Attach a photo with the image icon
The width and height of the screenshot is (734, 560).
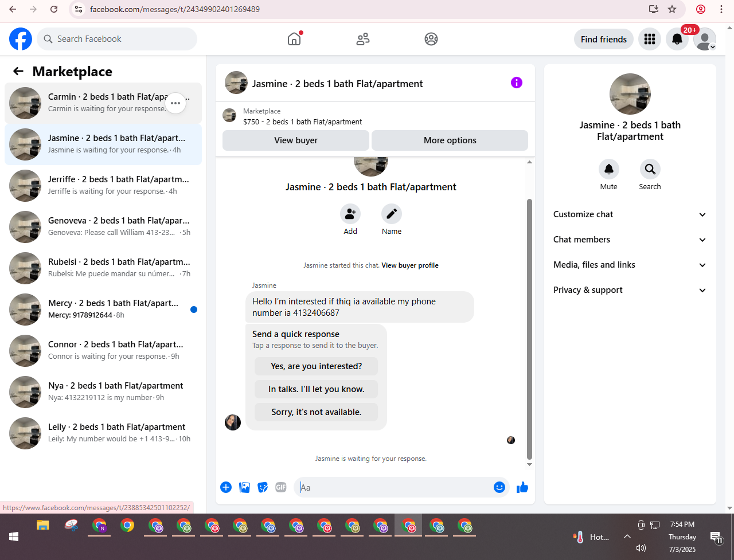point(244,487)
